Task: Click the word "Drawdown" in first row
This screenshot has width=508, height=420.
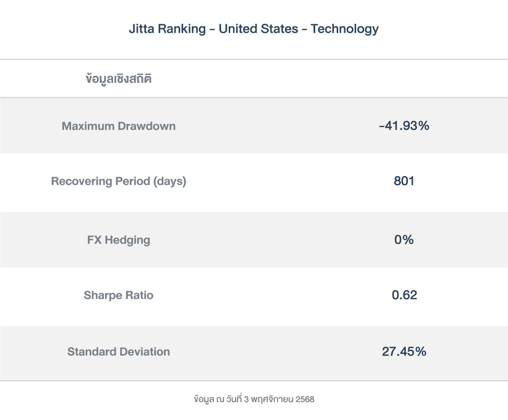Action: 146,126
